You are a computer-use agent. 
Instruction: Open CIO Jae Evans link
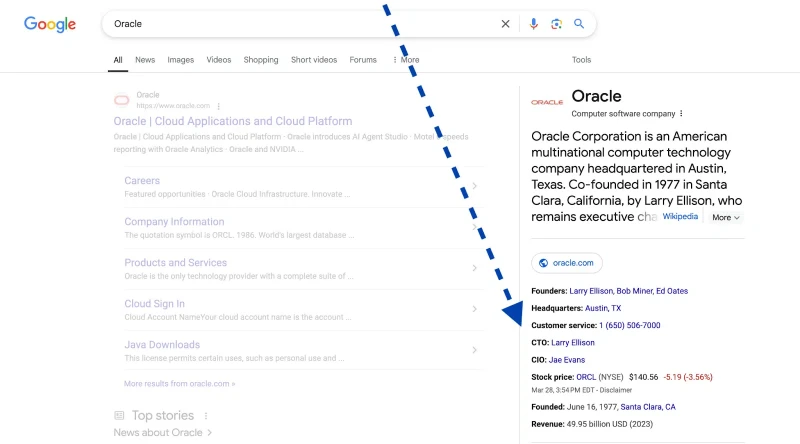click(x=567, y=360)
